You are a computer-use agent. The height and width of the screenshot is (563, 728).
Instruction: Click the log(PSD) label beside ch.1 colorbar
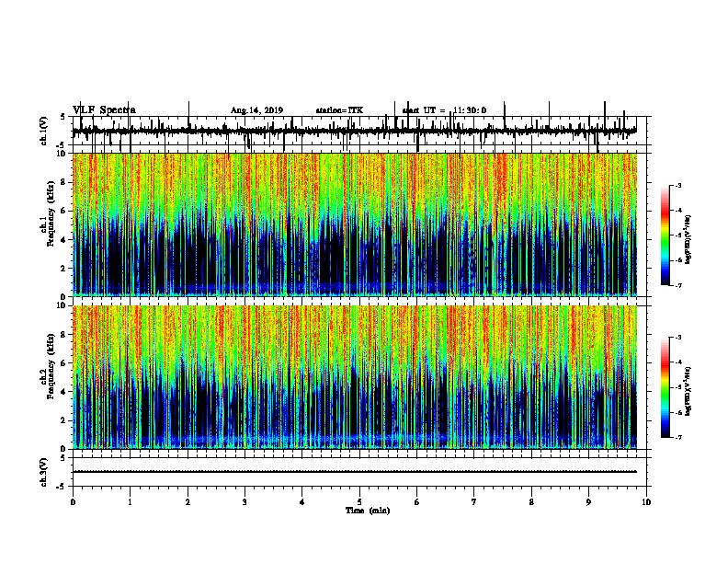click(x=688, y=240)
